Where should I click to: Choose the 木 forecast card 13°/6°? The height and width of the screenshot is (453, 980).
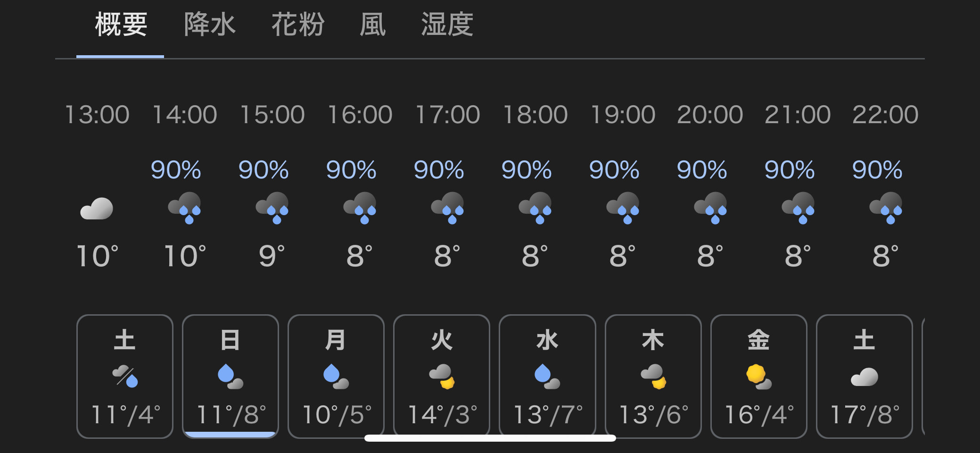pos(653,376)
